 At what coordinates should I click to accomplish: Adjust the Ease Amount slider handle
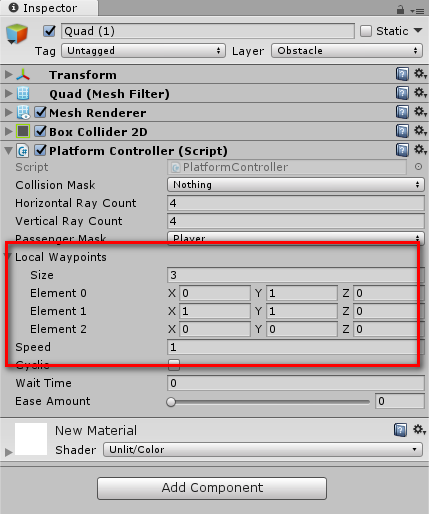(x=171, y=402)
